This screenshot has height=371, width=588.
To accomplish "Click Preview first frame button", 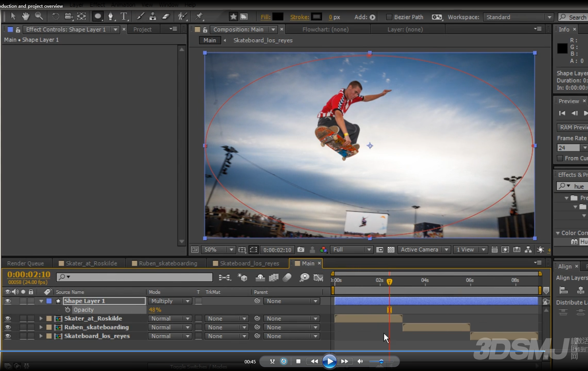I will pyautogui.click(x=562, y=113).
